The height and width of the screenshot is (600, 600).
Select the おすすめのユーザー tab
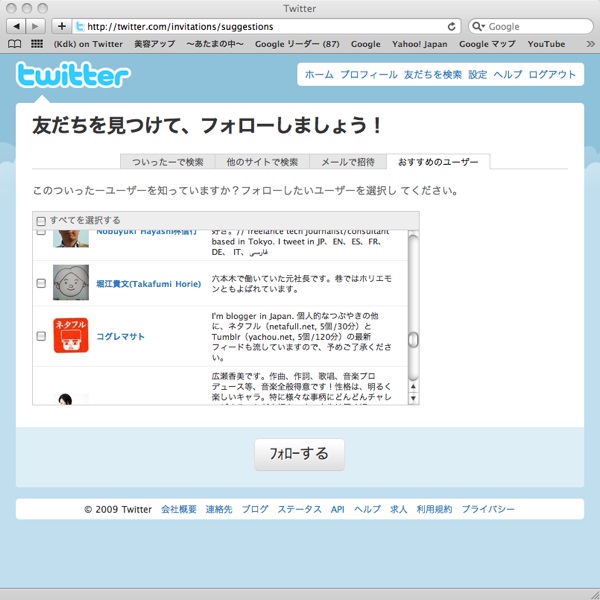click(x=438, y=162)
